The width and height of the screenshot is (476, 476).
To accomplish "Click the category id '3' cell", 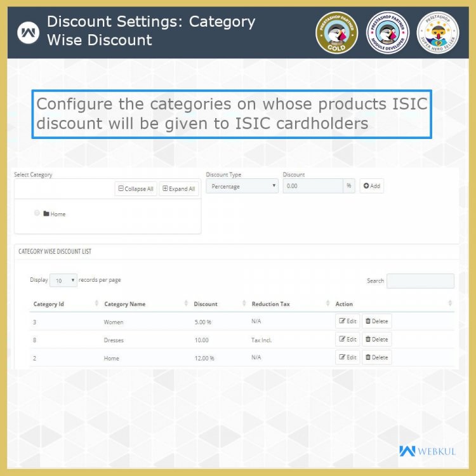I will [x=35, y=322].
